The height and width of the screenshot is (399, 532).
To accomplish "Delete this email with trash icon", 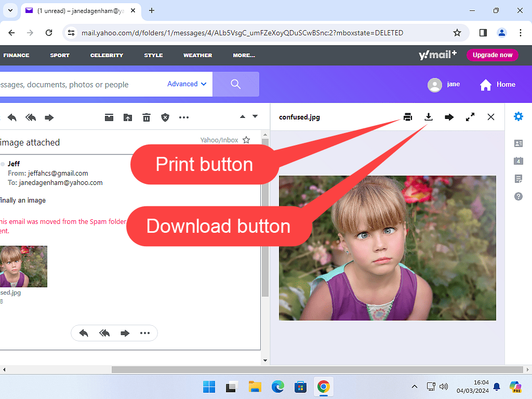I will (x=147, y=117).
